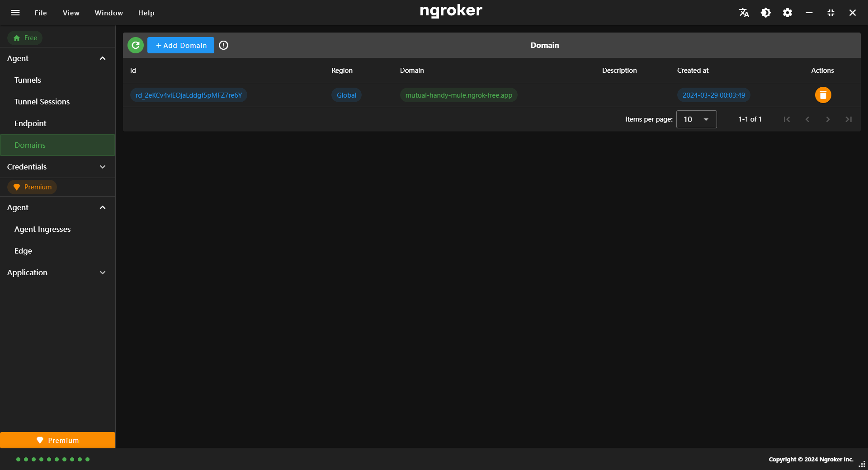The height and width of the screenshot is (470, 868).
Task: Collapse the first Agent section
Action: coord(57,58)
